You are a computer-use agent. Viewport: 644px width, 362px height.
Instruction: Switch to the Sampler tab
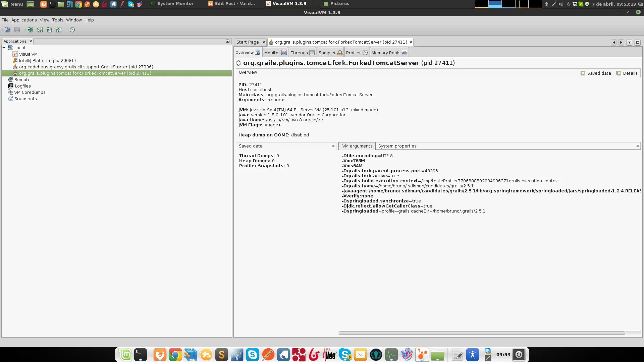pyautogui.click(x=330, y=53)
